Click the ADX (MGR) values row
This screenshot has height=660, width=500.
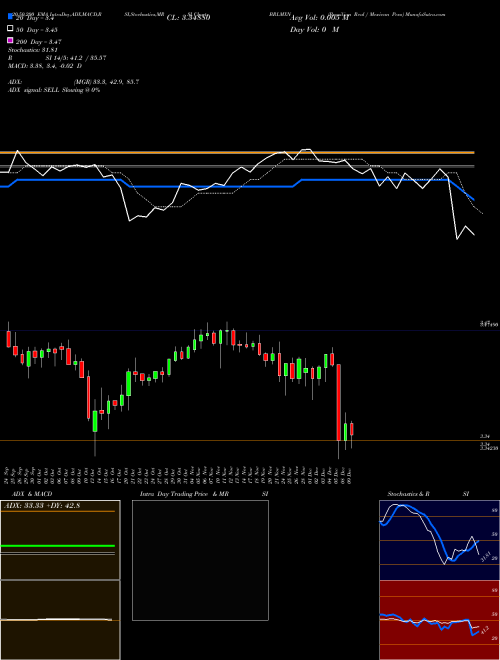click(73, 82)
